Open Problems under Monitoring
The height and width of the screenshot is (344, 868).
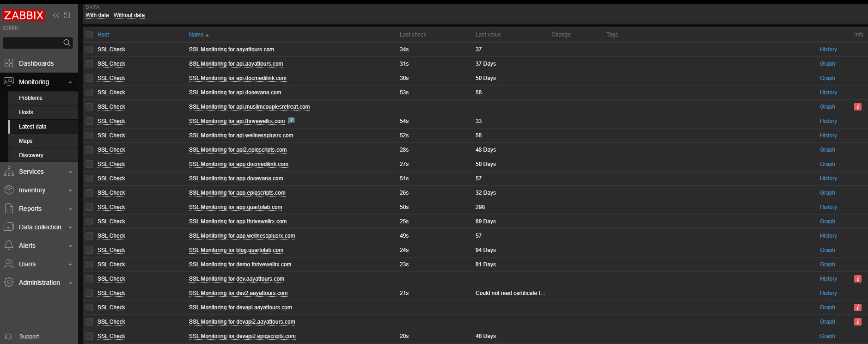coord(31,98)
